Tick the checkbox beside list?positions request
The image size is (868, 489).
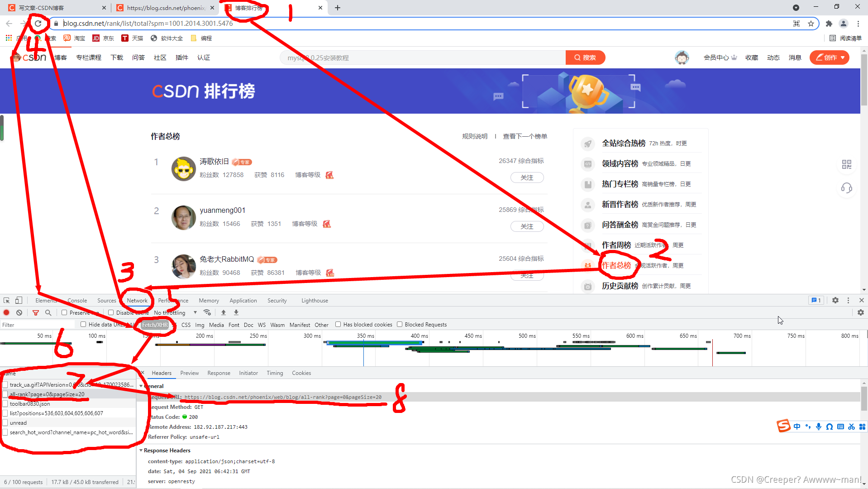pos(5,413)
